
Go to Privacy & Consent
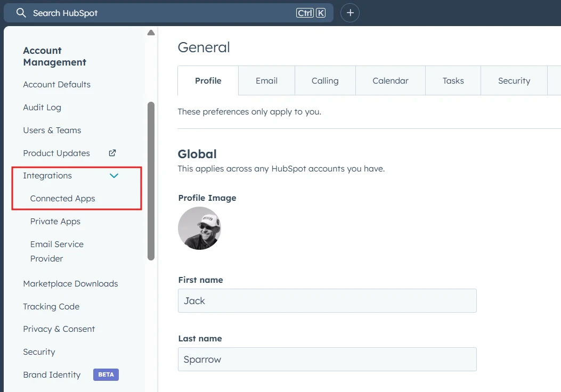pos(59,329)
